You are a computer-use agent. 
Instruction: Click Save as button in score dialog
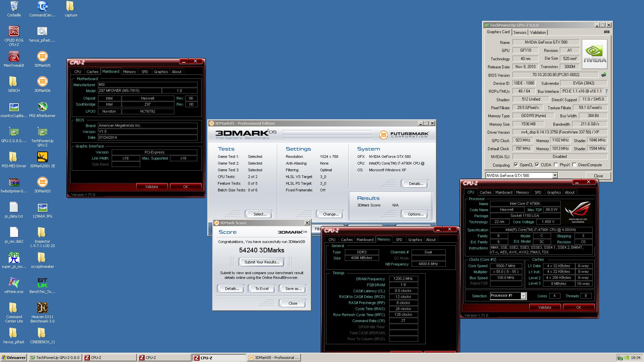click(x=293, y=289)
